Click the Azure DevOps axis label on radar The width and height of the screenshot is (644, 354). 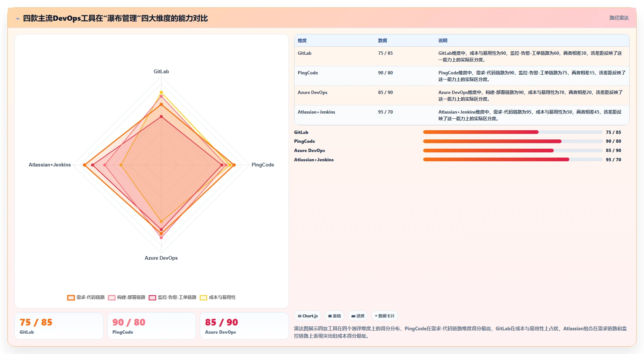[161, 258]
